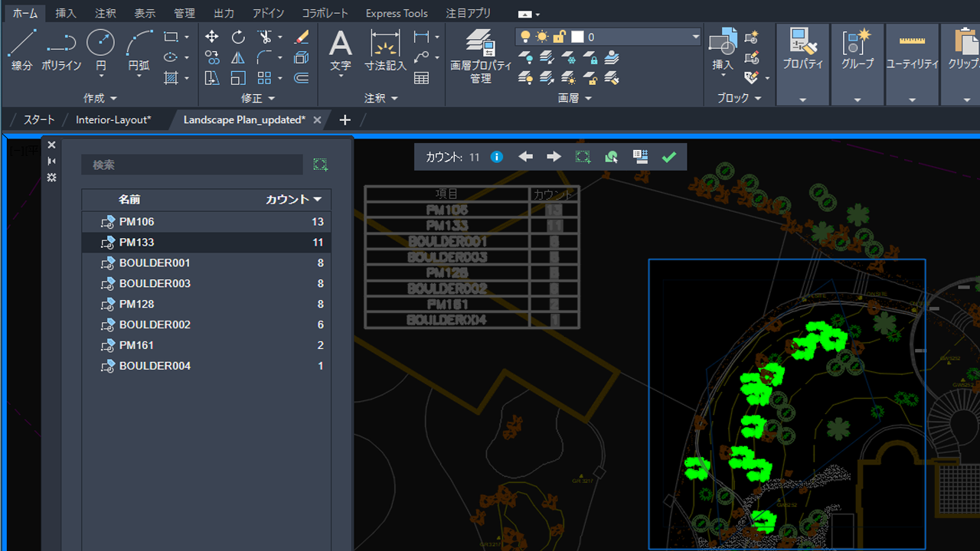Click the next arrow in the count toolbar
Viewport: 980px width, 551px height.
coord(554,156)
